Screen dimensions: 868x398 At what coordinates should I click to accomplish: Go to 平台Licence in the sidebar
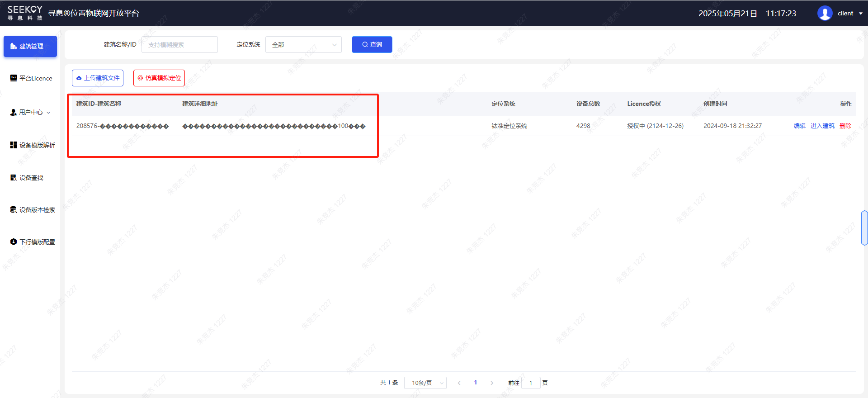(31, 78)
